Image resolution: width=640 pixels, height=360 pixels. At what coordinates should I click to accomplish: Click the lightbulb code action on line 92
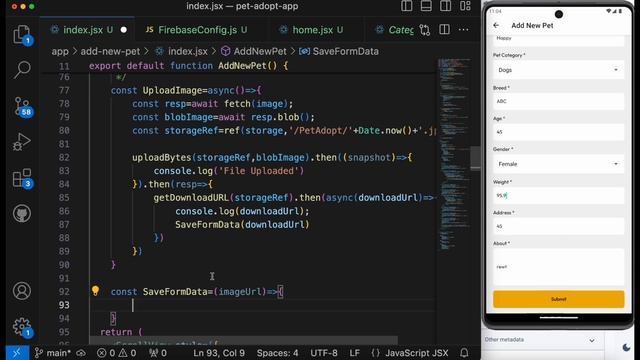click(95, 291)
